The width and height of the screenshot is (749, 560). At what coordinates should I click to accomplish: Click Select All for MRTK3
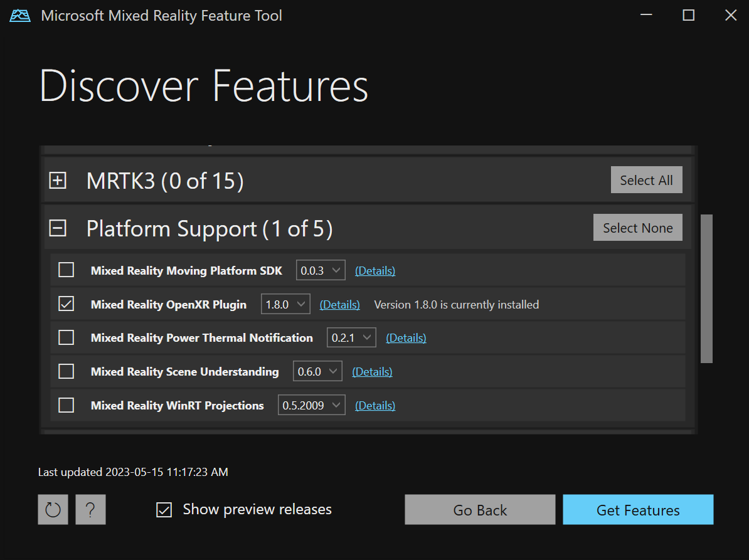coord(646,180)
